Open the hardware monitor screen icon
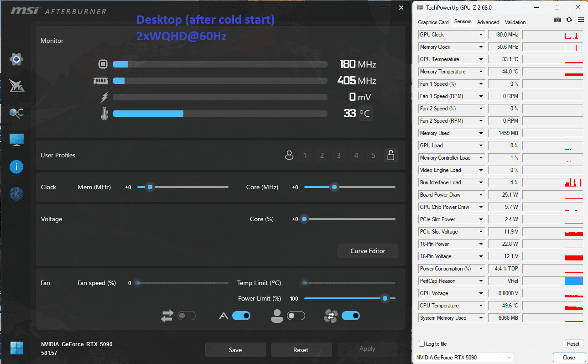 click(16, 140)
